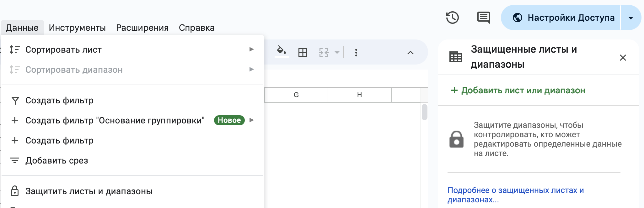Expand the merge cells dropdown arrow
644x208 pixels.
[337, 53]
